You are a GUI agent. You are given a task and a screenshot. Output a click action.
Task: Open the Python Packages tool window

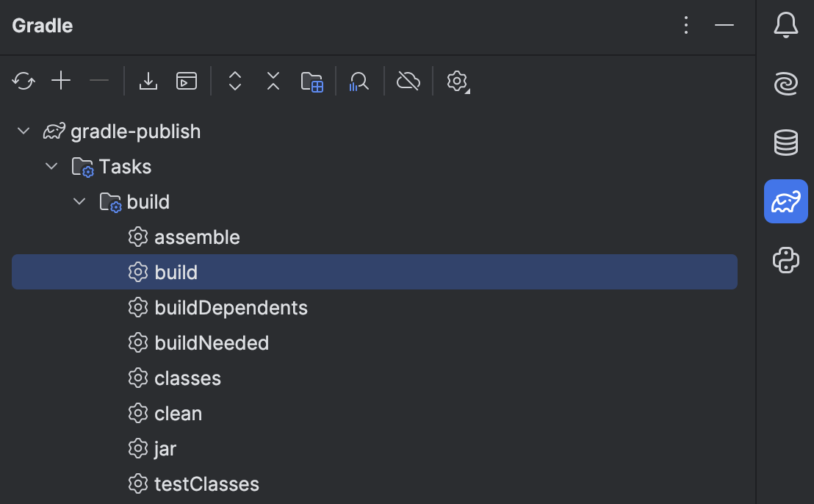(x=786, y=260)
